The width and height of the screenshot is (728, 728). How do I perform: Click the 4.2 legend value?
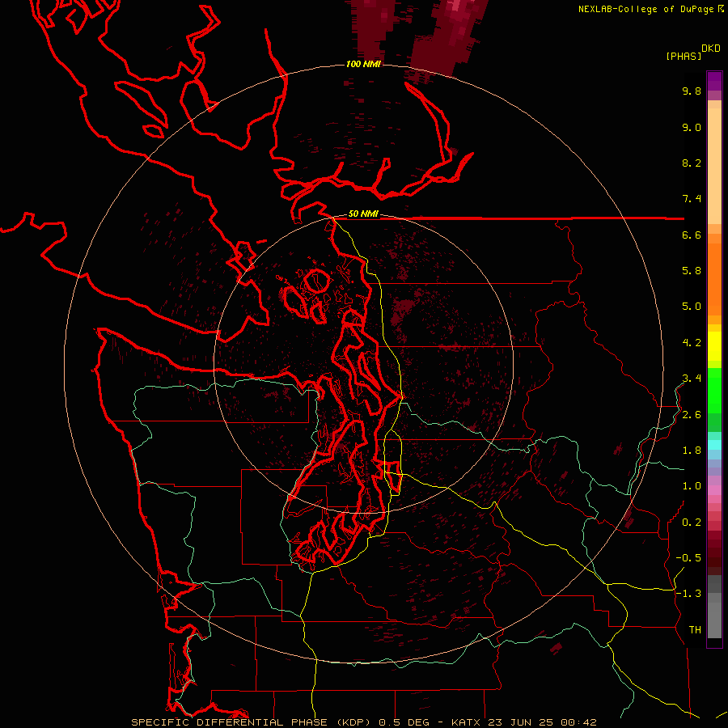(x=692, y=343)
